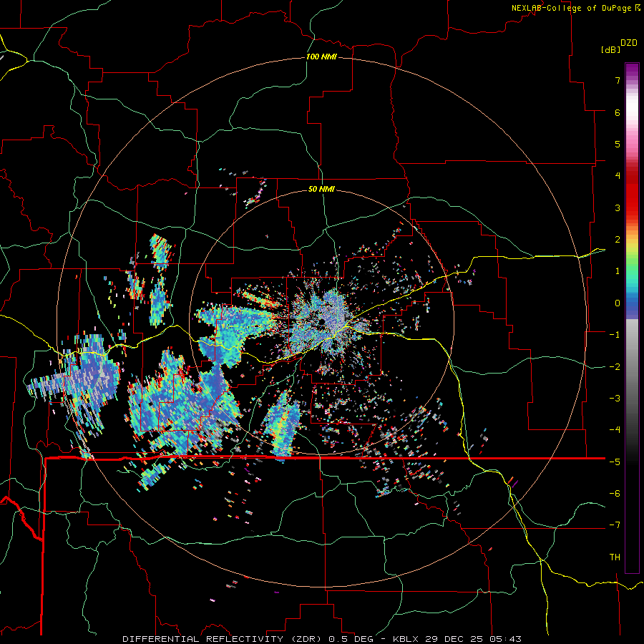
Task: Click the -3 value on color scale
Action: pyautogui.click(x=615, y=399)
